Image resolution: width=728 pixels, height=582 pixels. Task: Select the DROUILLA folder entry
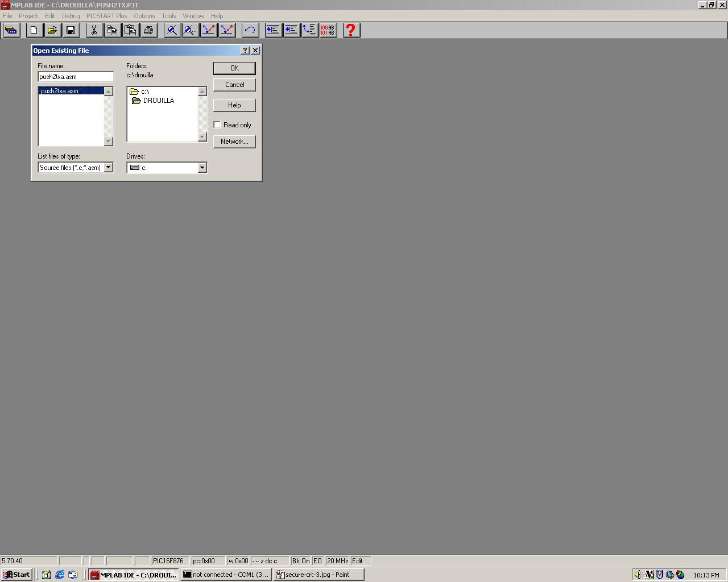pyautogui.click(x=153, y=101)
